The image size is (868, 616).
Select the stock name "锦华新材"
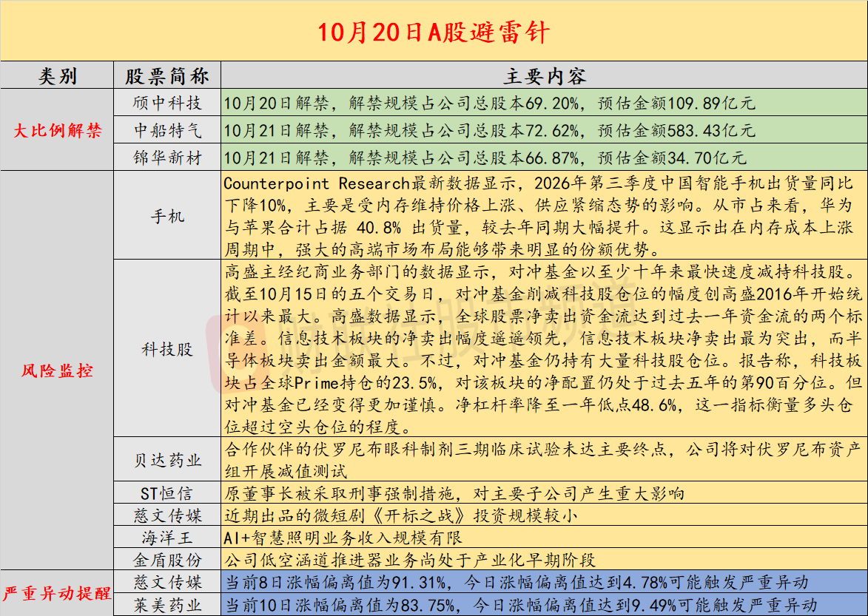coord(167,158)
